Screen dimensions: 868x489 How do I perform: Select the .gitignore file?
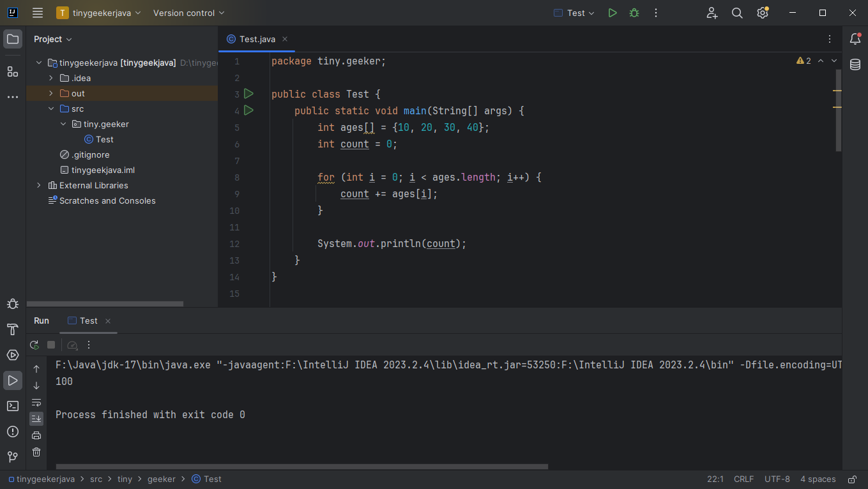84,154
